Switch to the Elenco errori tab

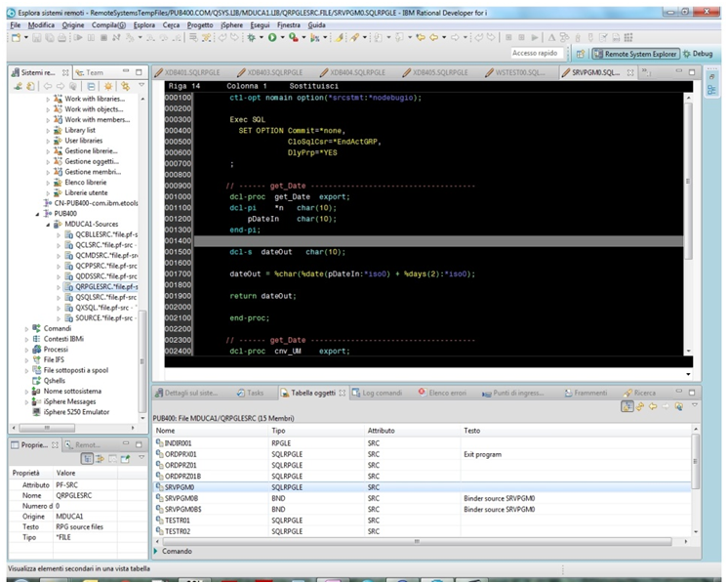pos(442,393)
